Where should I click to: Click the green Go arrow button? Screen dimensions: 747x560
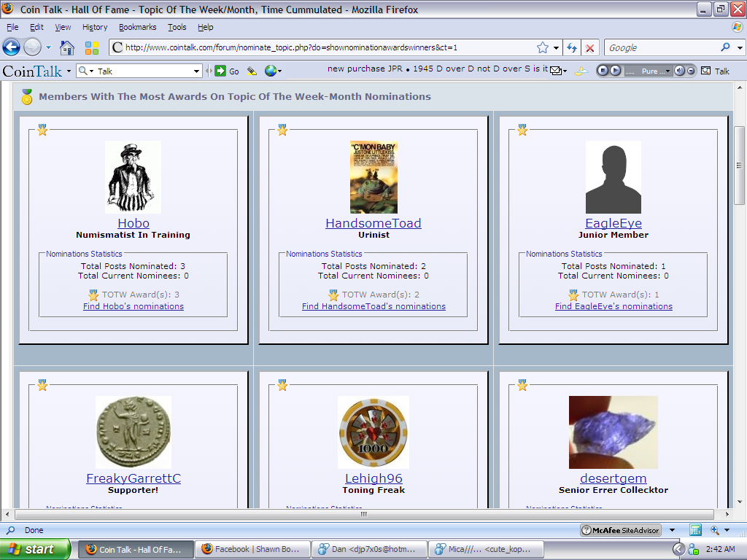(220, 71)
